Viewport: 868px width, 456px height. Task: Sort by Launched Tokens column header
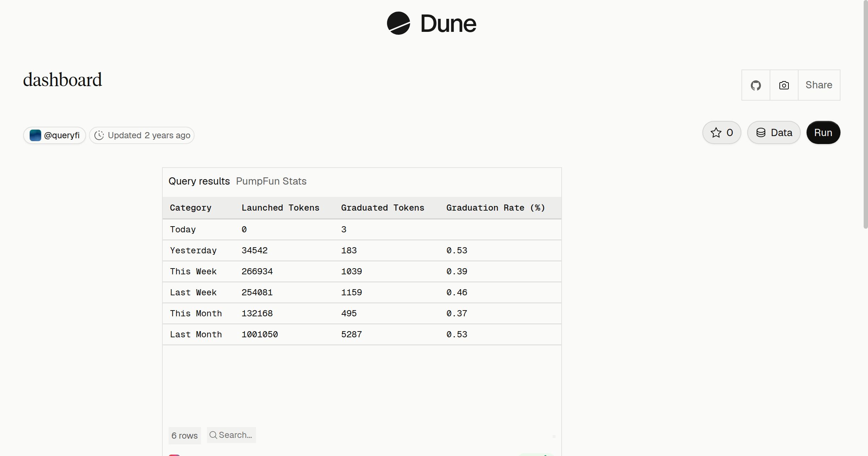(280, 208)
